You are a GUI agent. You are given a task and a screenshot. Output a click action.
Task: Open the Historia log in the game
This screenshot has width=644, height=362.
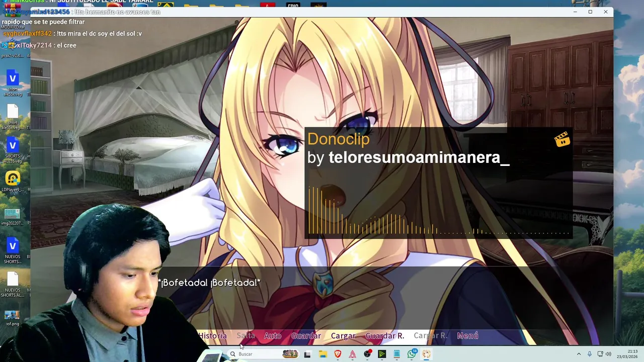(x=212, y=336)
